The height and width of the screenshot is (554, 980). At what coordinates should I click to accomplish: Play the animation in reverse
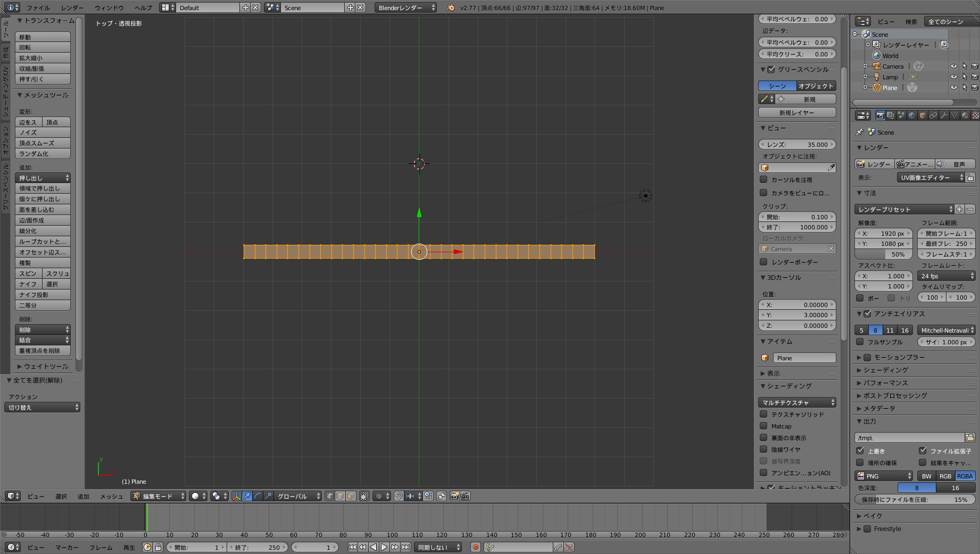(373, 547)
